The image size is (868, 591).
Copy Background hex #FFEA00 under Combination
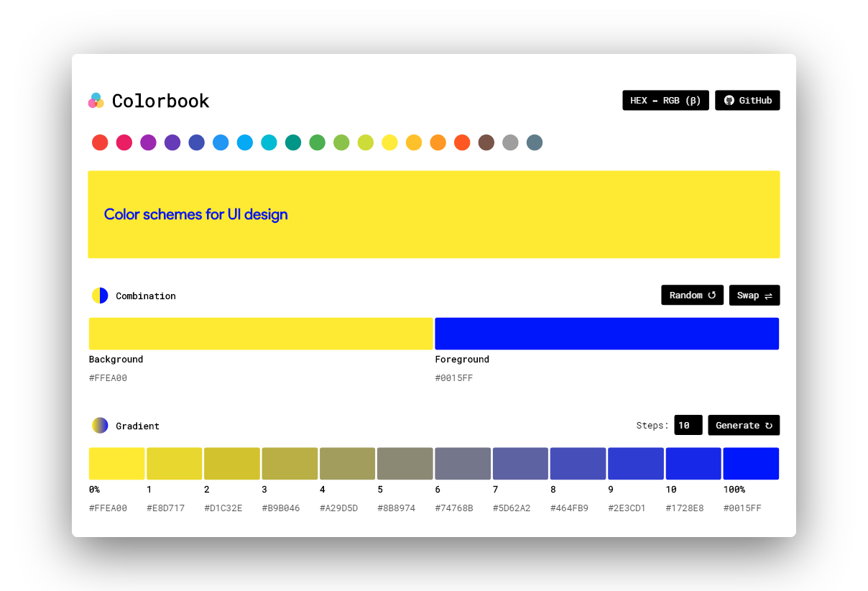tap(108, 378)
